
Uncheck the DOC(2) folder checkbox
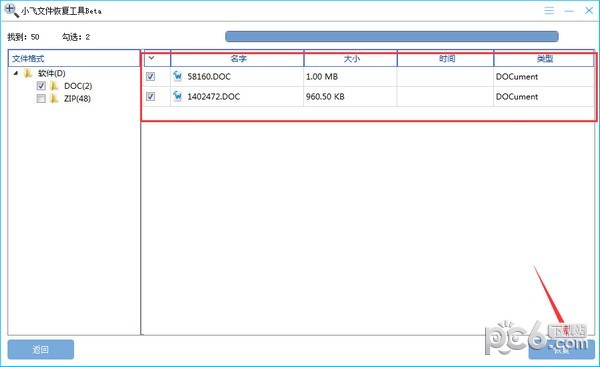41,86
